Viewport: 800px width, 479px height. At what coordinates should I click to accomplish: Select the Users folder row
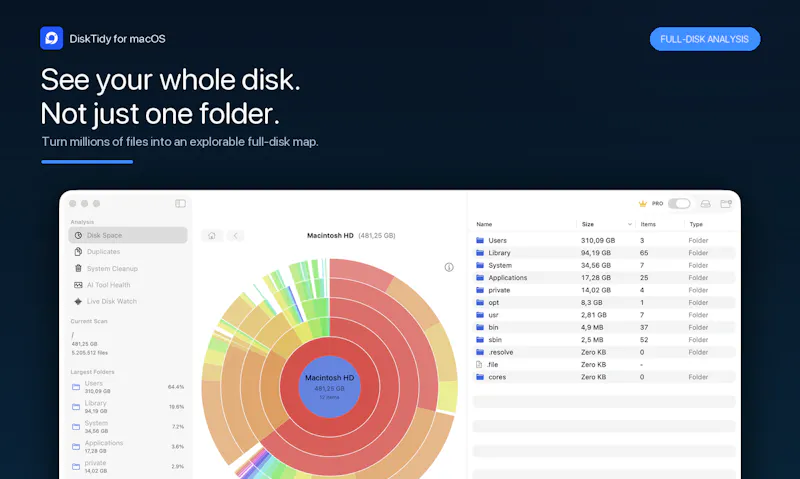[x=605, y=240]
